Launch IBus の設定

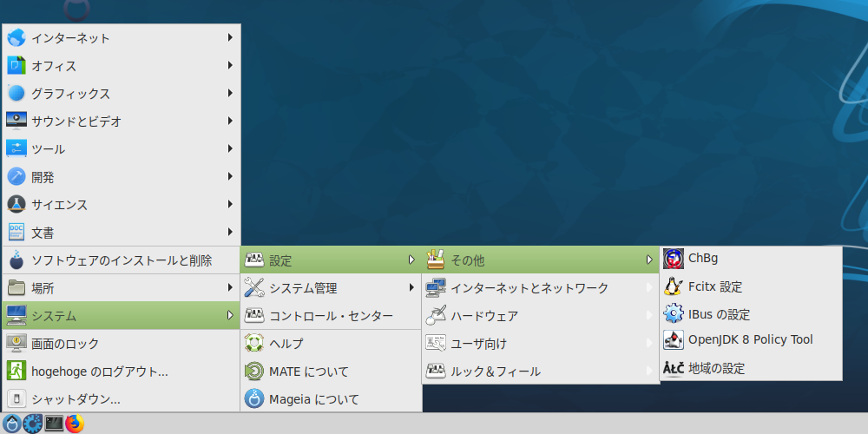[751, 314]
